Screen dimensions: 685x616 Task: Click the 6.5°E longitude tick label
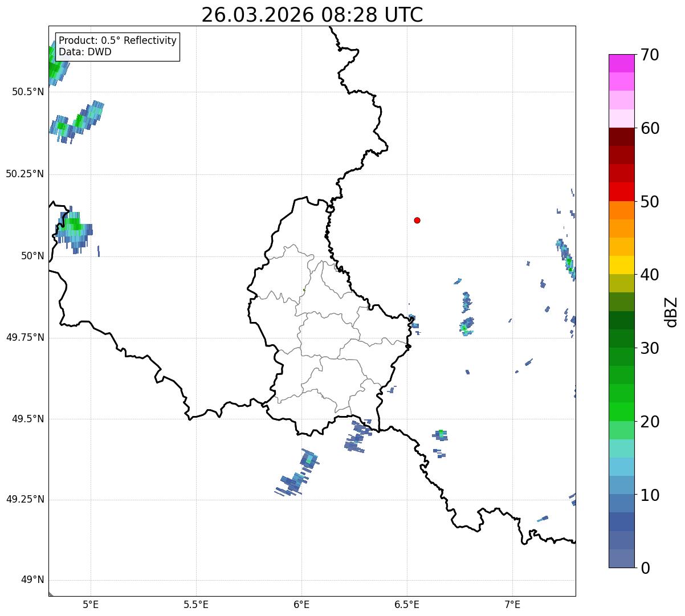coord(407,603)
